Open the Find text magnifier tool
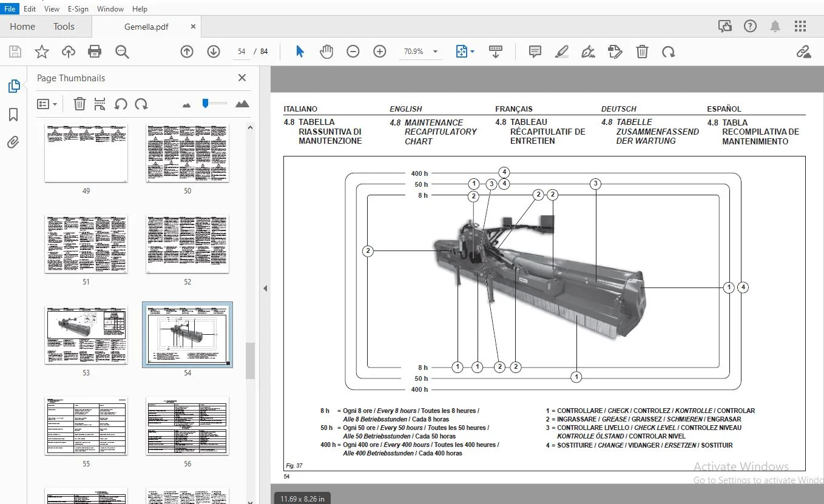Screen dimensions: 824x504 pos(122,52)
